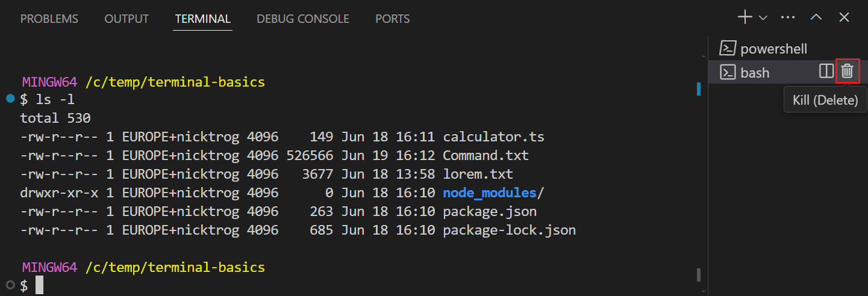The width and height of the screenshot is (868, 296).
Task: Open the launch profile dropdown chevron
Action: (763, 18)
